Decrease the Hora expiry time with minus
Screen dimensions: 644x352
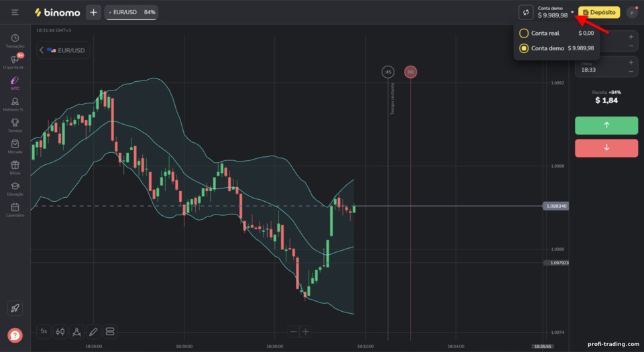point(631,71)
